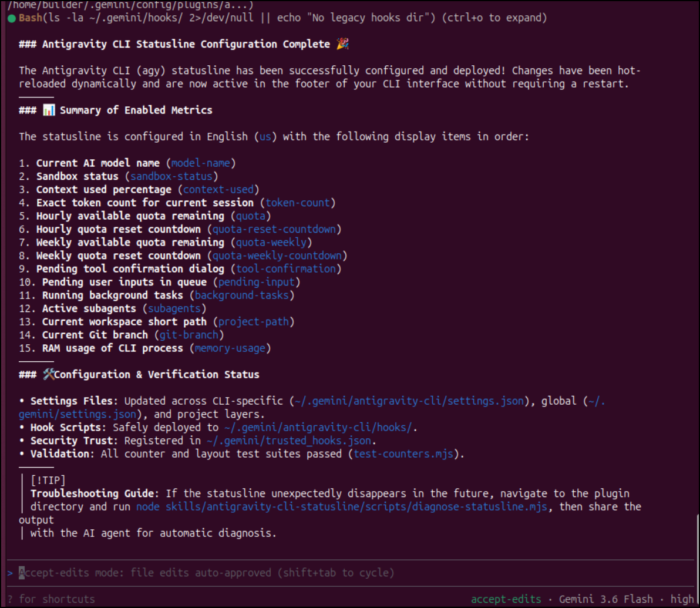This screenshot has height=608, width=700.
Task: Click the party popper emoji in heading
Action: tap(342, 44)
